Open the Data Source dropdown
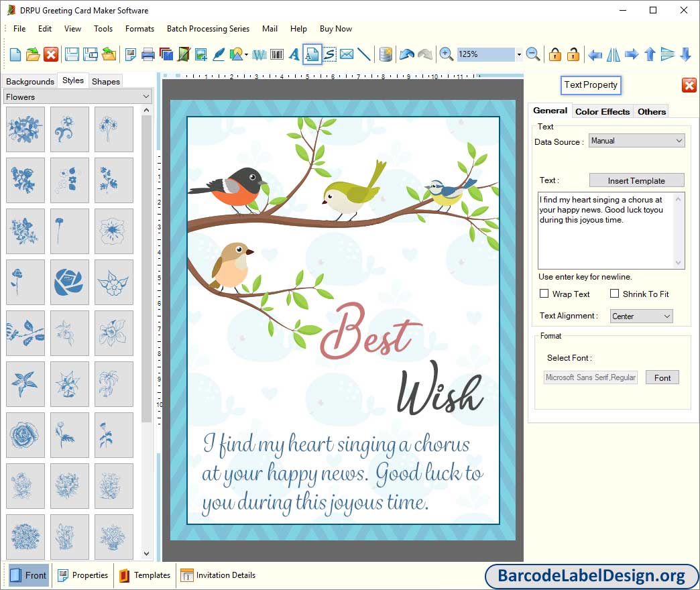This screenshot has height=590, width=700. 636,141
